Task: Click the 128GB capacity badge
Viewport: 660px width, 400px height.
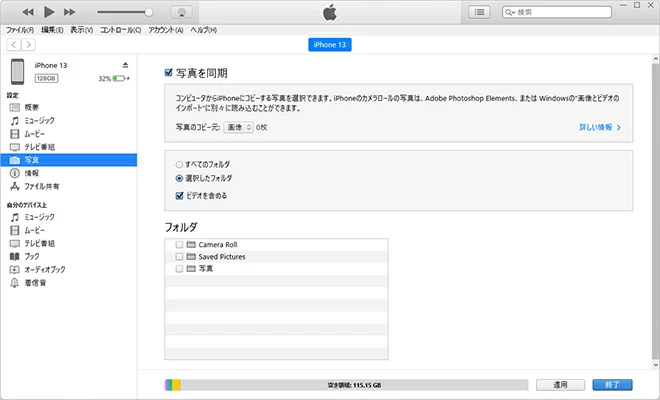Action: tap(46, 78)
